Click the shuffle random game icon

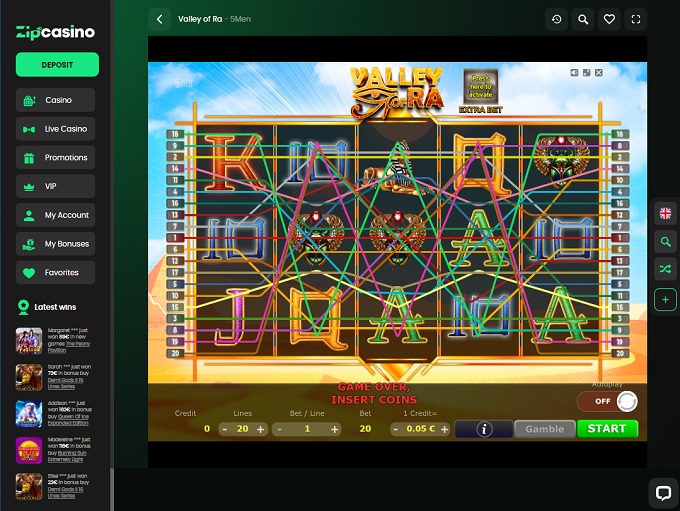(666, 270)
